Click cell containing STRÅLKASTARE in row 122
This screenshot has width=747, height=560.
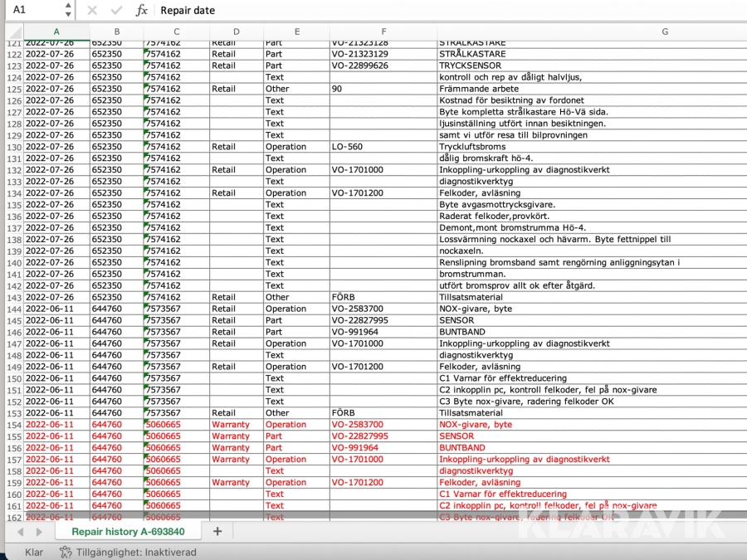[x=472, y=54]
